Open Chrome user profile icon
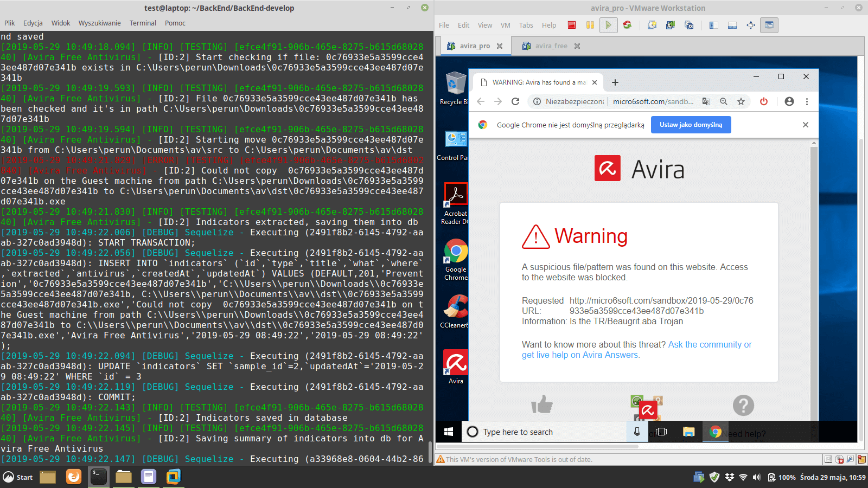868x488 pixels. 789,101
